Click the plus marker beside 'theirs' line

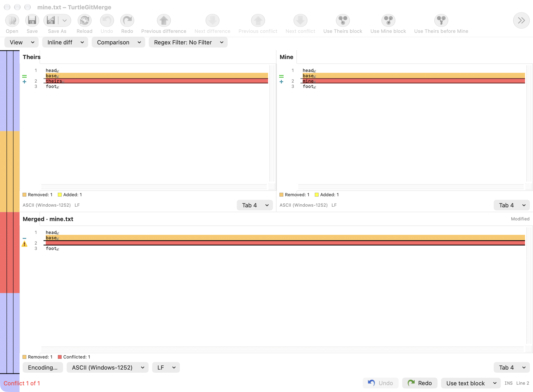(x=24, y=82)
